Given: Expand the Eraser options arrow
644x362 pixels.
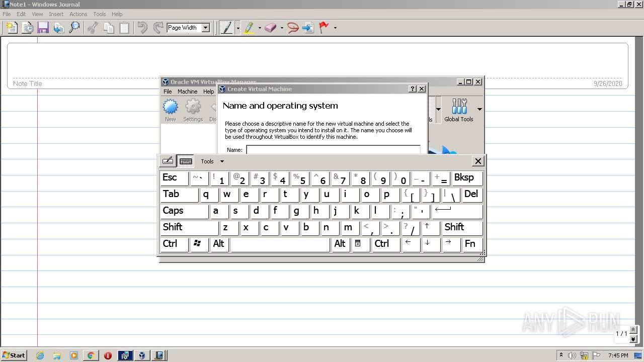Looking at the screenshot, I should 282,28.
